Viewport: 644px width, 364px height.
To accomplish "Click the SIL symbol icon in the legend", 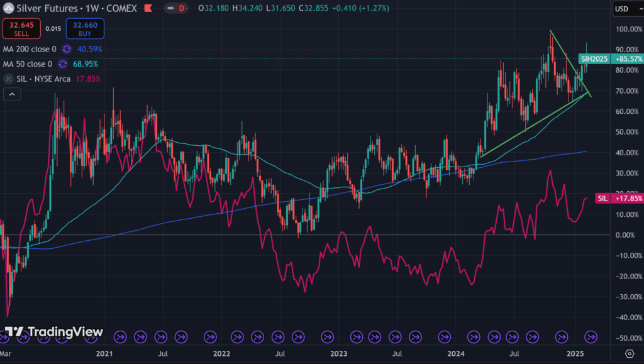I will tap(8, 79).
